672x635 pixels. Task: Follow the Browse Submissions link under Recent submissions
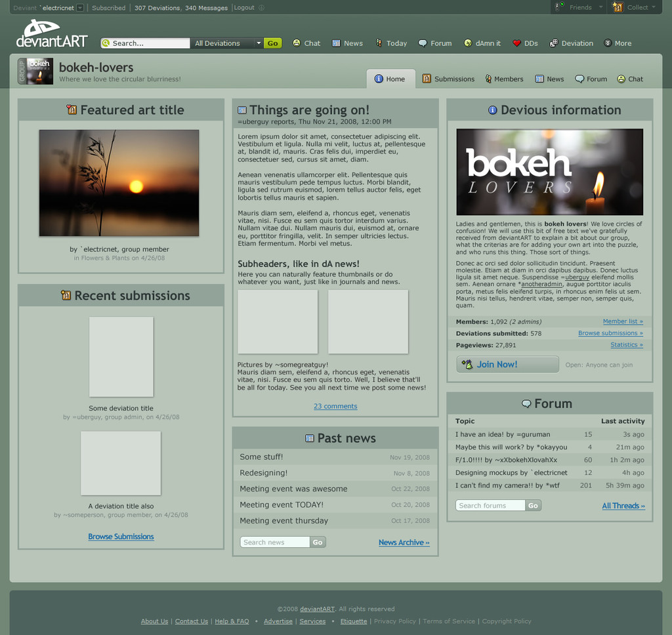[x=121, y=537]
